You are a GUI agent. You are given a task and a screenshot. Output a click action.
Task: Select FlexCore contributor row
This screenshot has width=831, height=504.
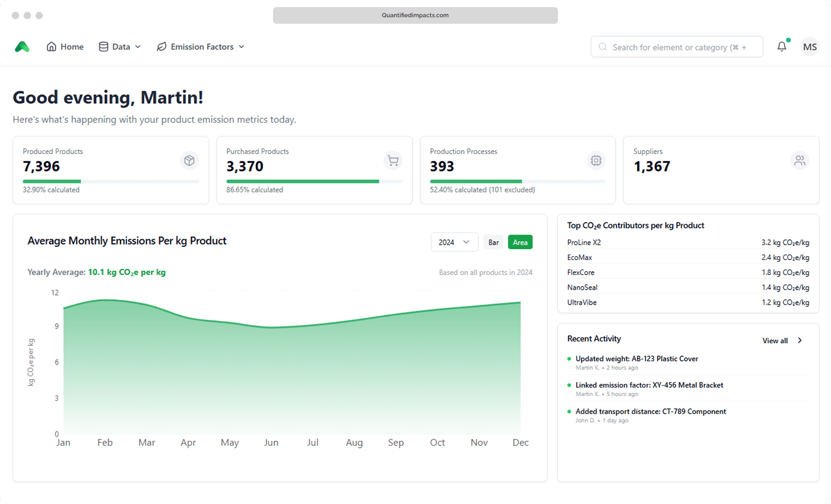tap(689, 272)
